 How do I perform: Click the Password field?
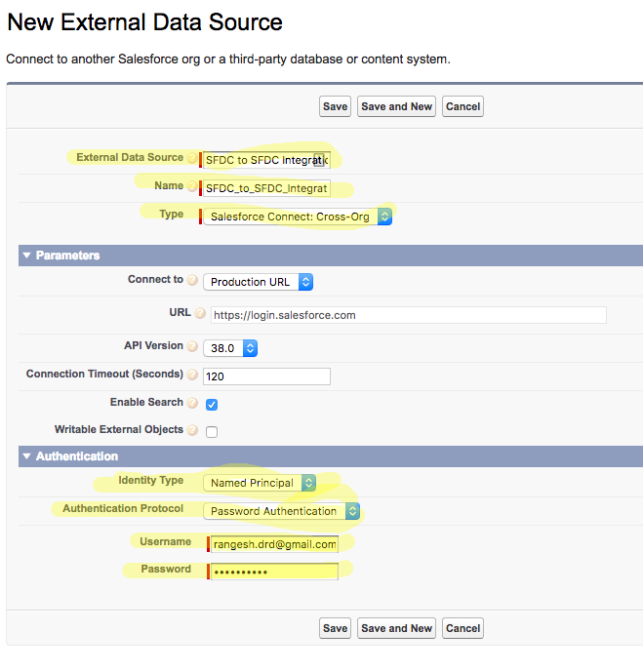tap(274, 572)
